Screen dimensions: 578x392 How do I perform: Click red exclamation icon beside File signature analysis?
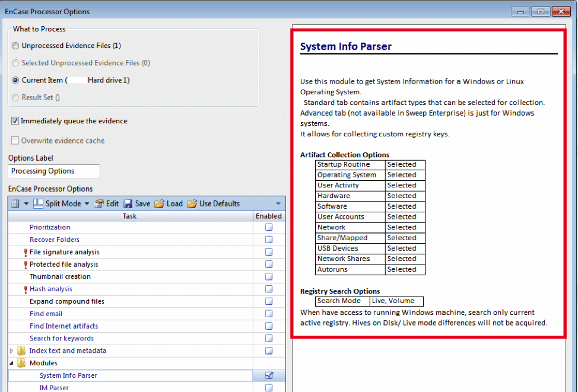pos(26,253)
